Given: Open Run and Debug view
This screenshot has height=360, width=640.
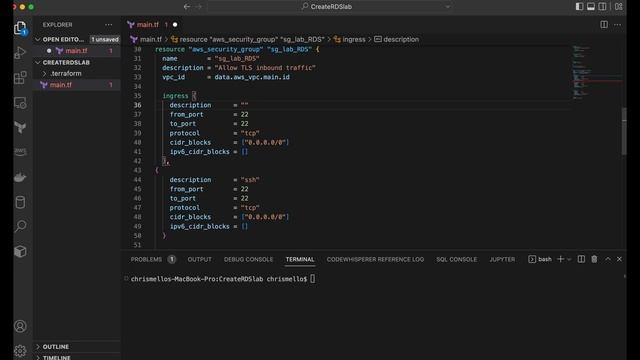Looking at the screenshot, I should click(x=20, y=53).
